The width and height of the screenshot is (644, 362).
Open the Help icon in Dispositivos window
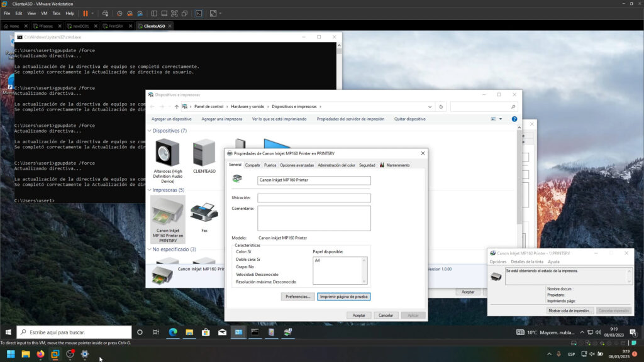click(x=514, y=119)
